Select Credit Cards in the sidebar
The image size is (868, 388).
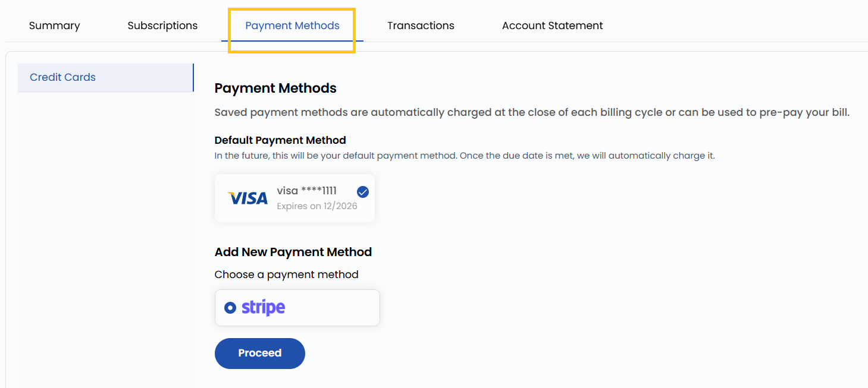pos(62,77)
